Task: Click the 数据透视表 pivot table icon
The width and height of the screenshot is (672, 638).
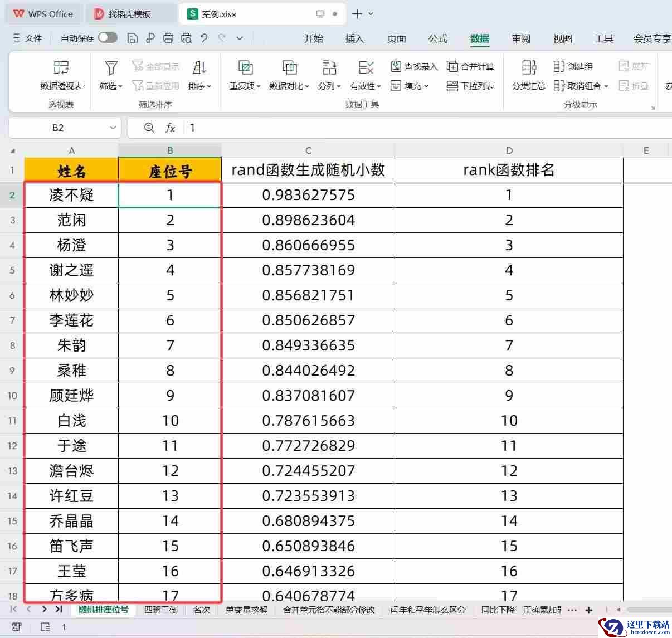Action: (61, 68)
